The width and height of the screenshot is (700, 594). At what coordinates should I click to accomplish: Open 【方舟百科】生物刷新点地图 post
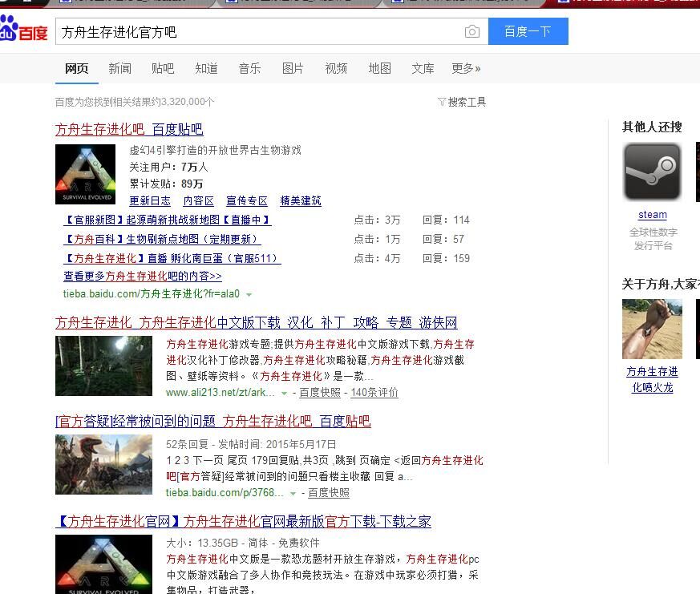point(163,239)
